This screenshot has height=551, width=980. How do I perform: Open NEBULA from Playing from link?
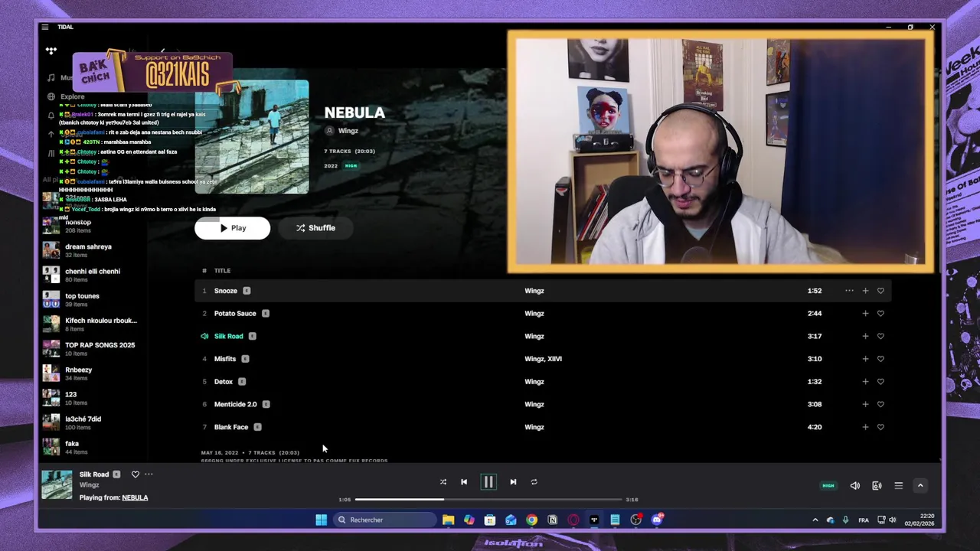(135, 497)
